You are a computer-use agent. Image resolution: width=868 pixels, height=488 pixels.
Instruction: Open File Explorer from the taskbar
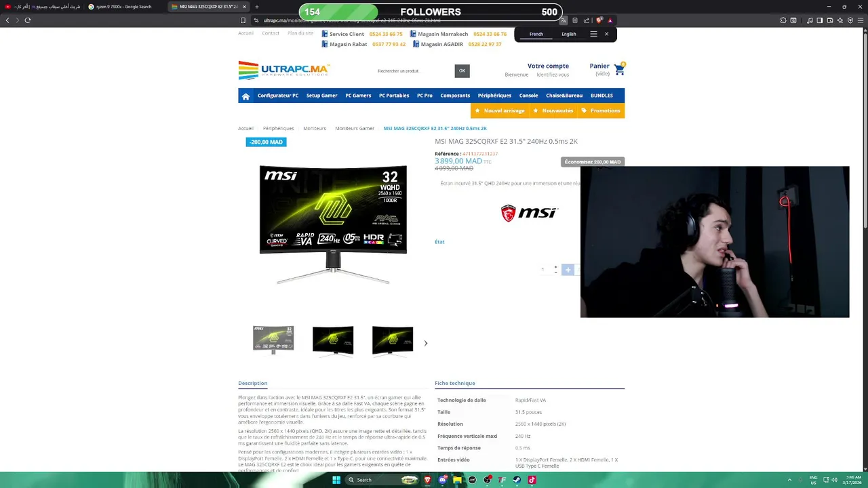[x=457, y=480]
